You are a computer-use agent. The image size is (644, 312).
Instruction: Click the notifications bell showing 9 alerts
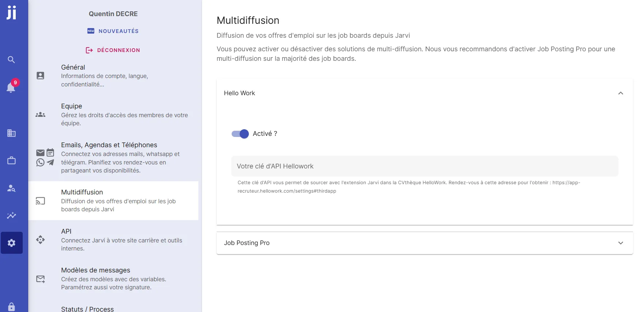(11, 88)
